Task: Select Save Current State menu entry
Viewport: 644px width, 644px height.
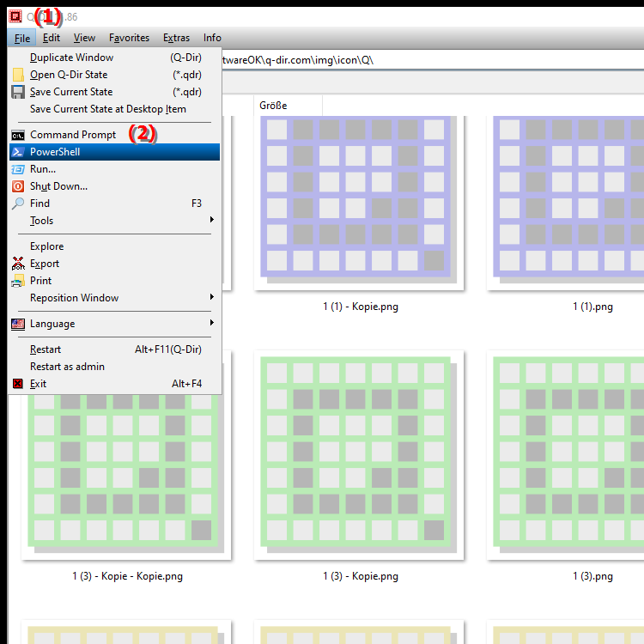Action: coord(114,92)
